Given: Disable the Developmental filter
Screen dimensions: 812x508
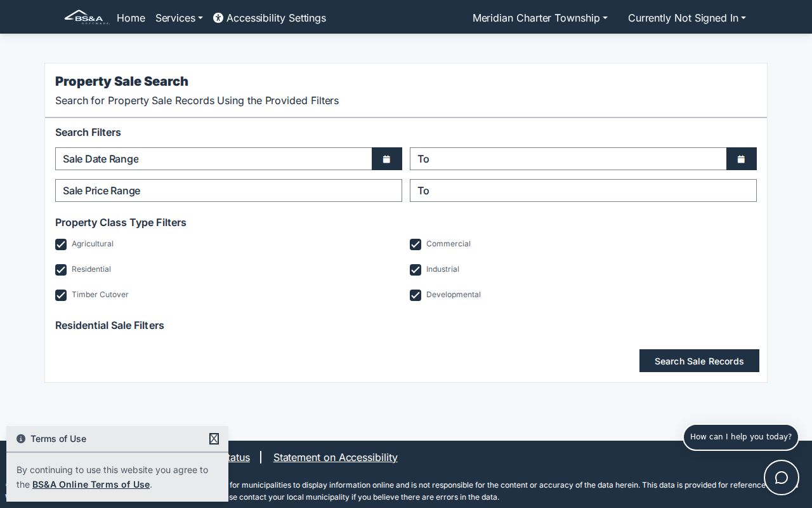Looking at the screenshot, I should (416, 295).
